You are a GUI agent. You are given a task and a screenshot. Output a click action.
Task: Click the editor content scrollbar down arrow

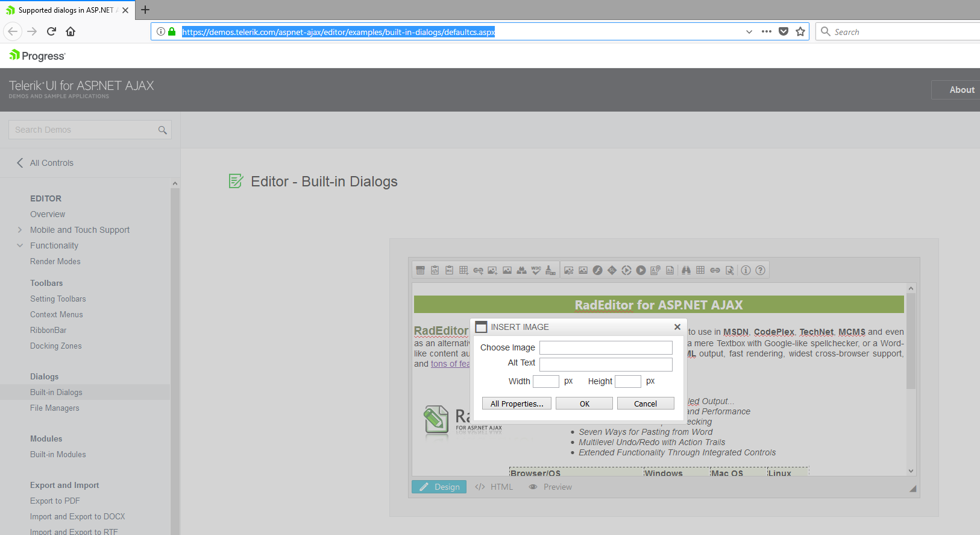[911, 471]
